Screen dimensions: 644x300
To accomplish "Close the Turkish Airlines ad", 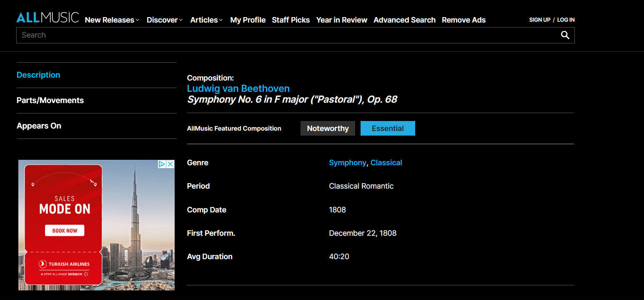I will [170, 164].
